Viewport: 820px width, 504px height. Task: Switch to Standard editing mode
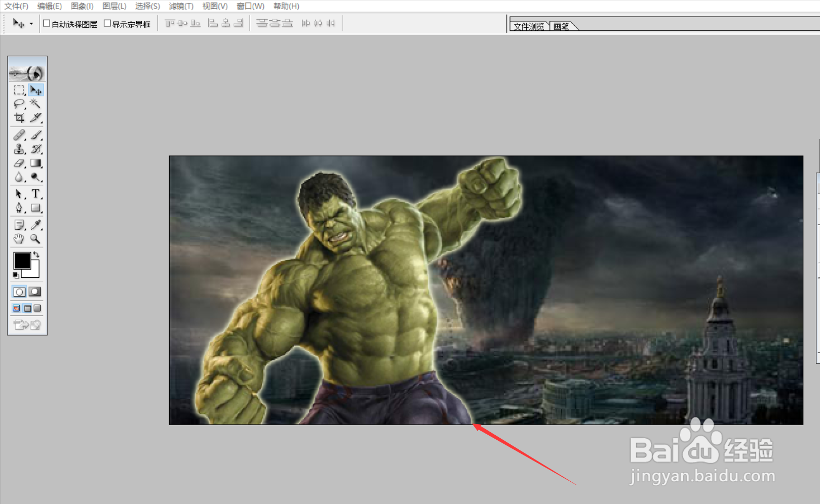(x=19, y=292)
